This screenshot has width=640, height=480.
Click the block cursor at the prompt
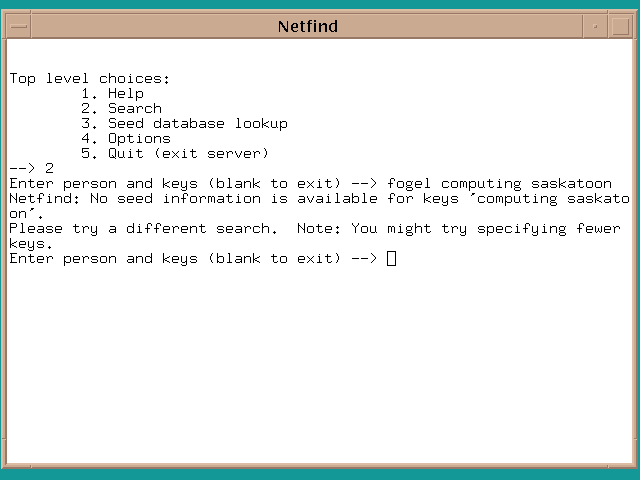[391, 259]
